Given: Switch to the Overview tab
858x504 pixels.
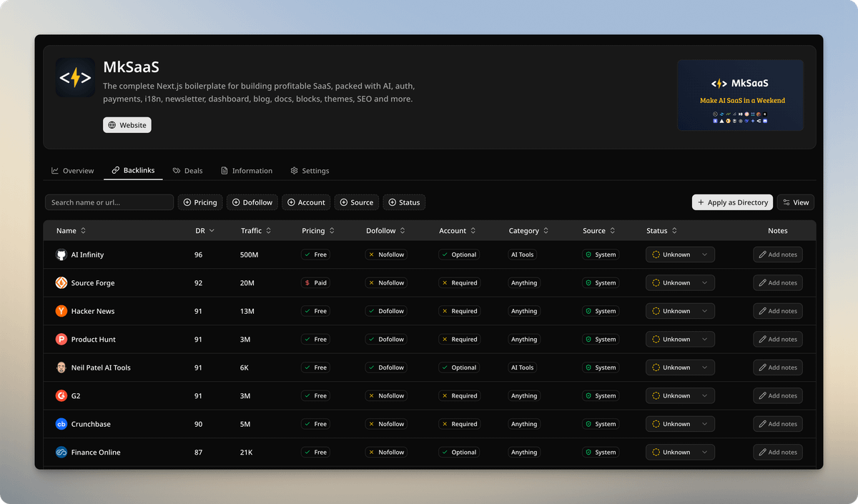Looking at the screenshot, I should [72, 171].
